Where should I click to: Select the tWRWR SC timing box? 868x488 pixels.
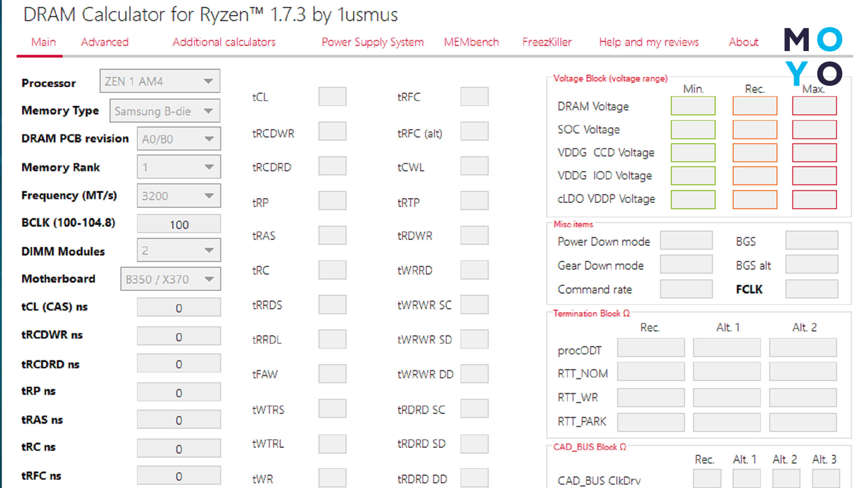click(x=474, y=305)
